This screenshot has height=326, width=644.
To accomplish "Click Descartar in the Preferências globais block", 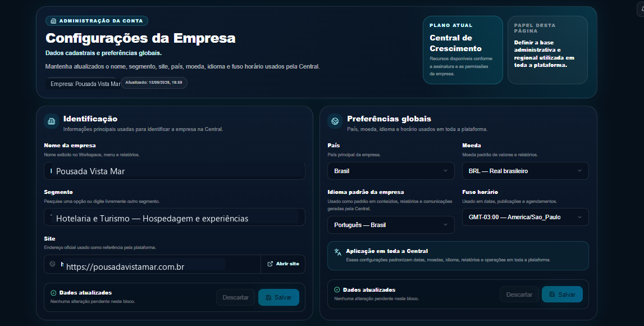I will click(519, 295).
